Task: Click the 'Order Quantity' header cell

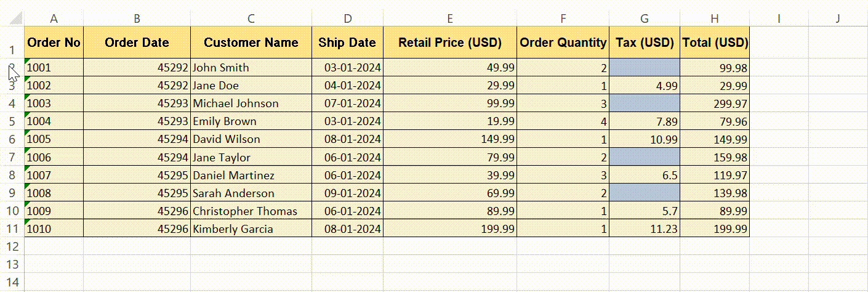Action: pos(563,43)
